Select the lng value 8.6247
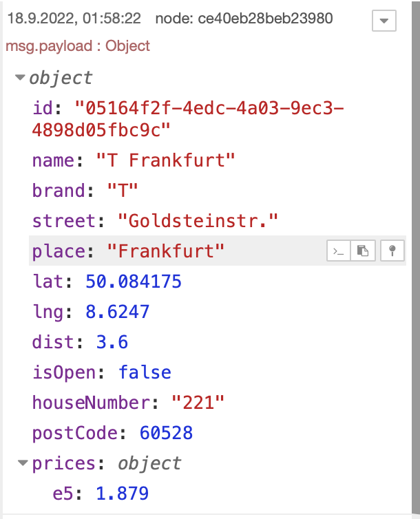 (x=117, y=312)
